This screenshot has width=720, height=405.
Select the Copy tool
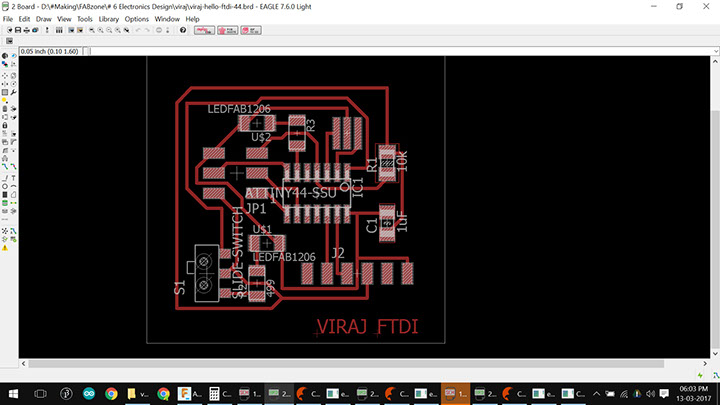pos(13,75)
